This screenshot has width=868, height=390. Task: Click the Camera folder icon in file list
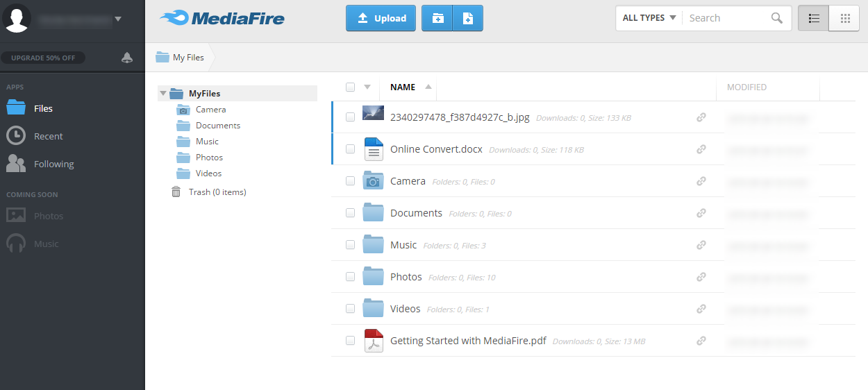click(374, 180)
